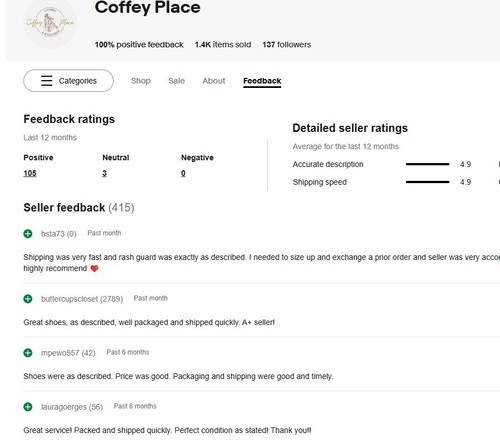Select the Feedback tab
Image resolution: width=500 pixels, height=443 pixels.
(262, 81)
